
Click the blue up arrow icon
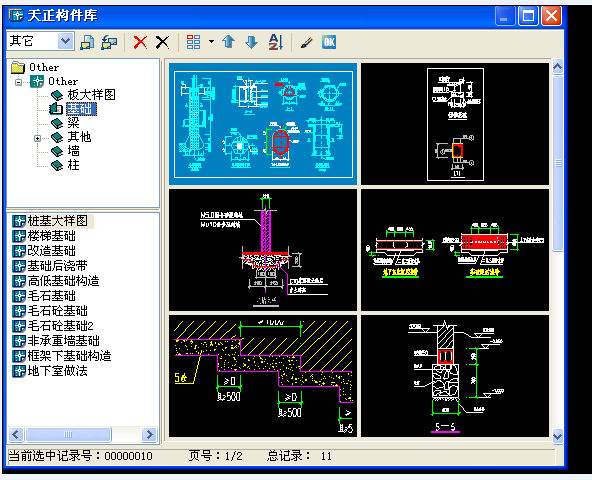(228, 42)
